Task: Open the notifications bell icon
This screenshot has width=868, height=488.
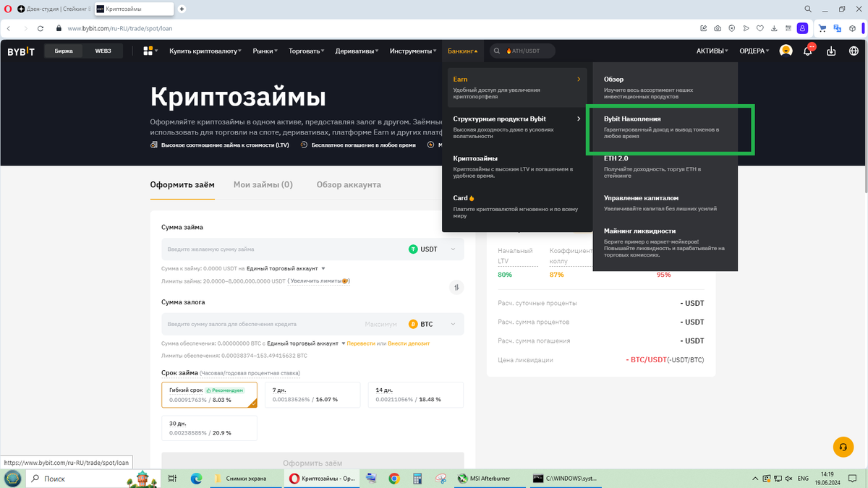Action: 808,51
